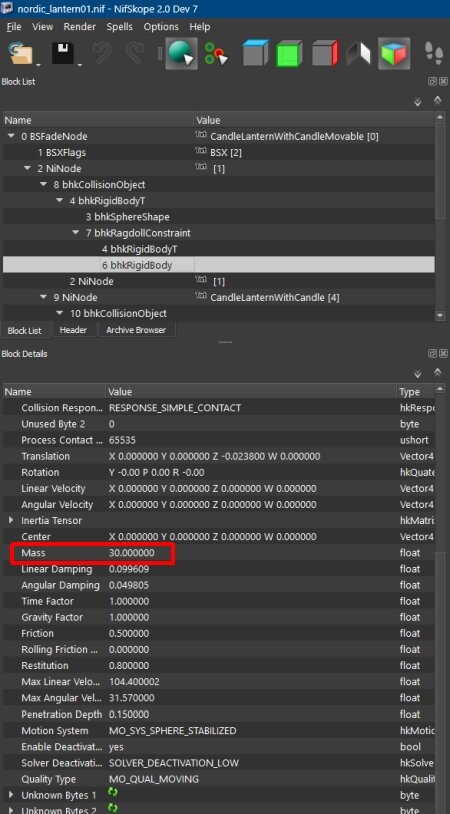Click the Restitution value 0.800000
The image size is (450, 814).
point(129,665)
